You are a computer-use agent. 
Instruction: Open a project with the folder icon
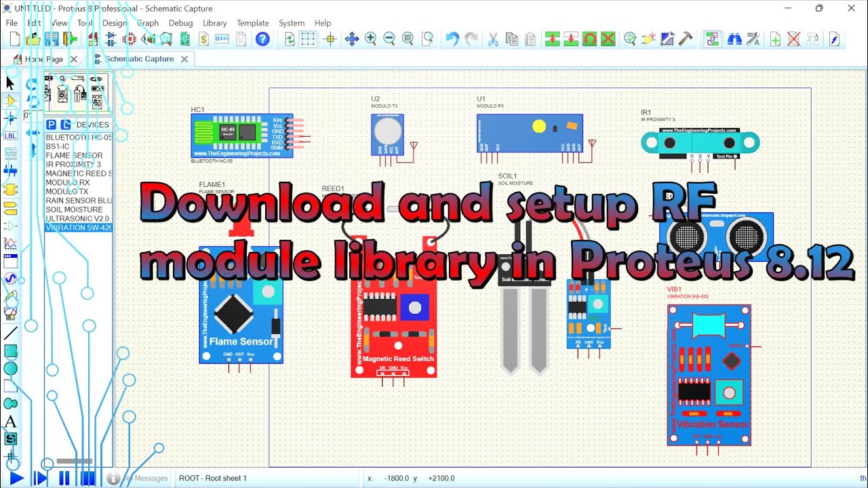click(33, 39)
